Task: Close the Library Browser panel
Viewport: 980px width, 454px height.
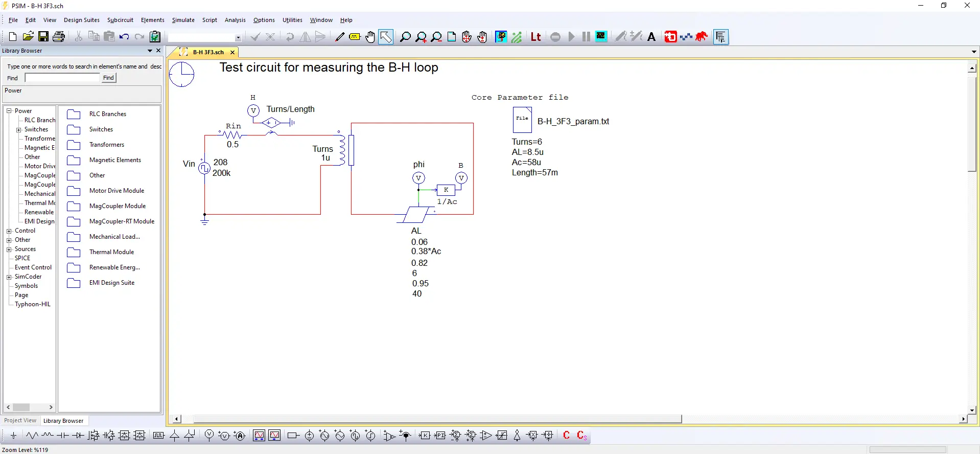Action: point(158,51)
